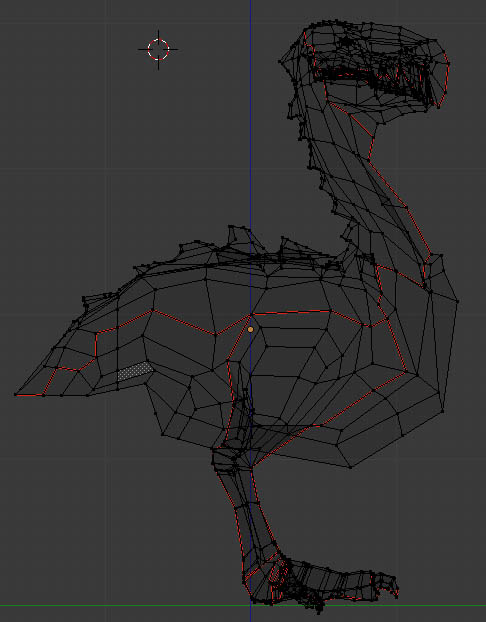
Task: Select the lowest belly corner vertex
Action: (x=351, y=467)
